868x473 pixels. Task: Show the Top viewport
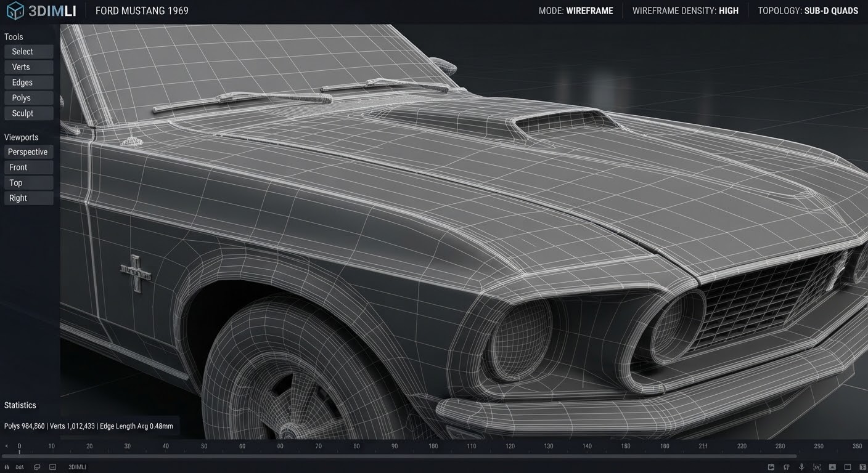pos(28,183)
